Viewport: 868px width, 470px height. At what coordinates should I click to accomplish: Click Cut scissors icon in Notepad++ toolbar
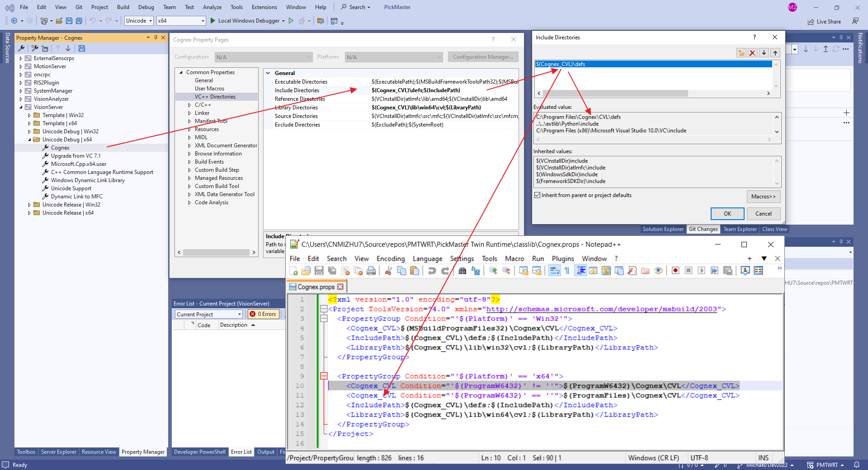pyautogui.click(x=388, y=271)
